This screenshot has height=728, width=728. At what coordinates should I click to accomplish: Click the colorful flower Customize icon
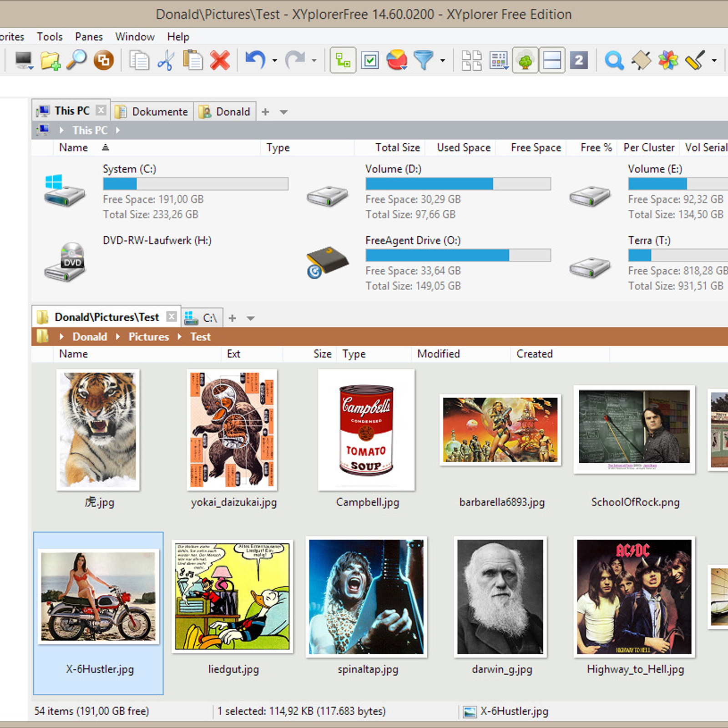(668, 60)
